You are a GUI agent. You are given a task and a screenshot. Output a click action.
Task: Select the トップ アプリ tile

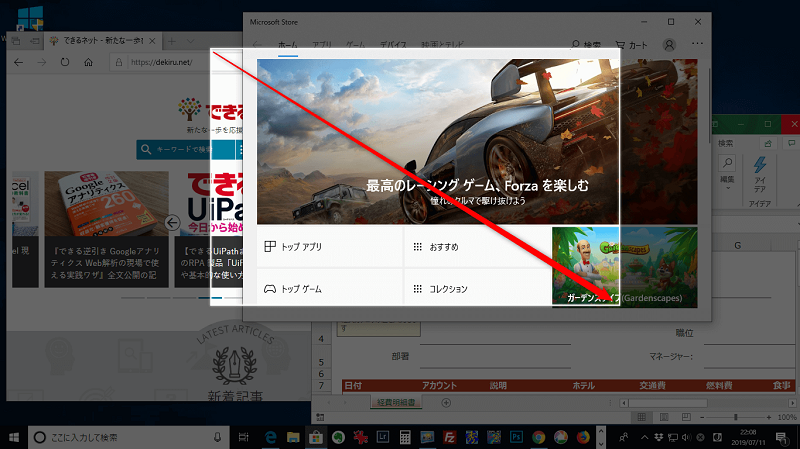328,246
